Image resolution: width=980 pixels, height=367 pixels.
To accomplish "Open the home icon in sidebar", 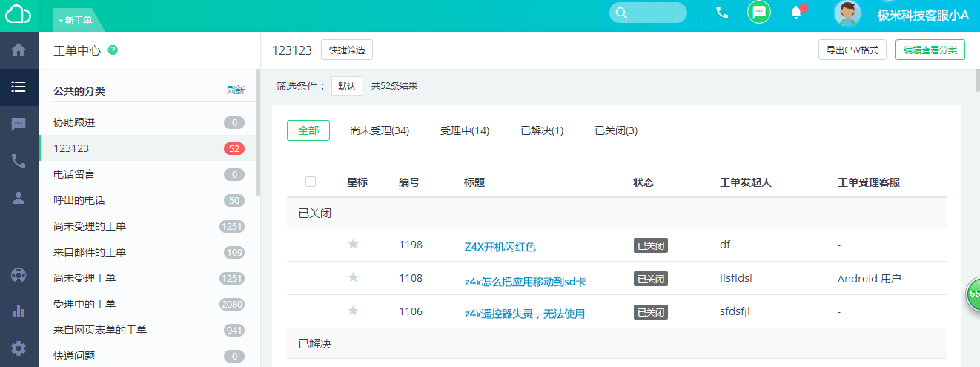I will pyautogui.click(x=19, y=50).
